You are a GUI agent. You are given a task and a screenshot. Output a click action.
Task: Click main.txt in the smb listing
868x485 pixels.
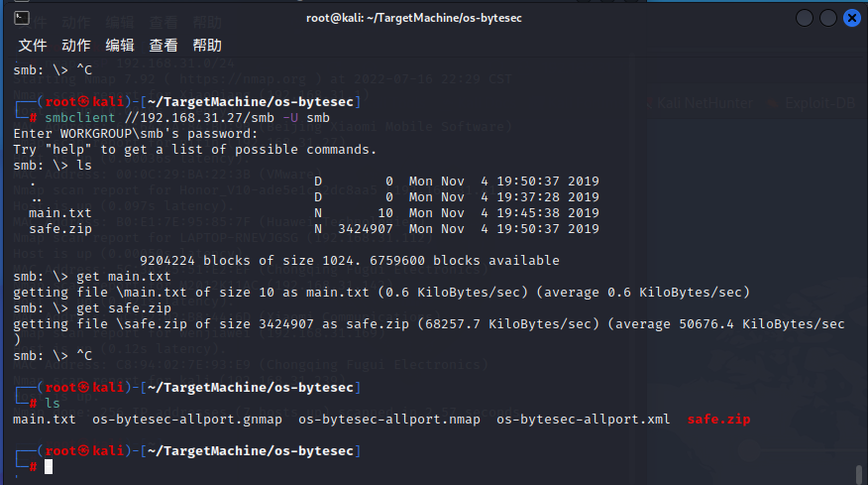[x=59, y=213]
